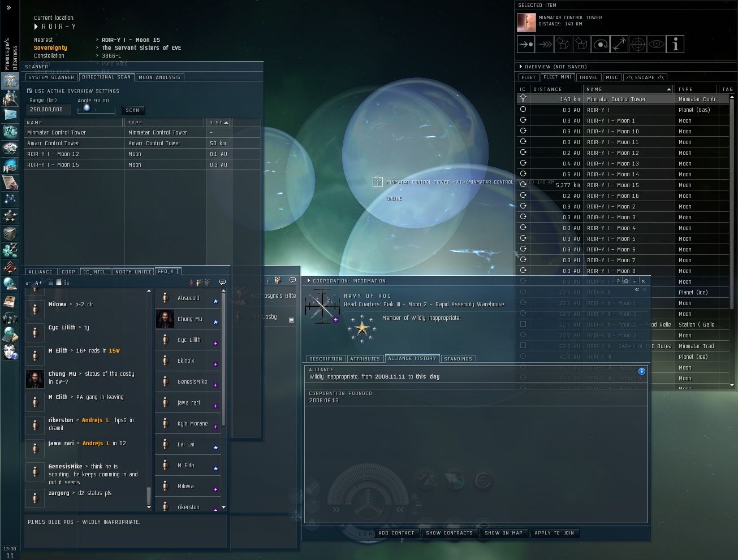
Task: Open the Wallet coins icon
Action: tap(10, 250)
